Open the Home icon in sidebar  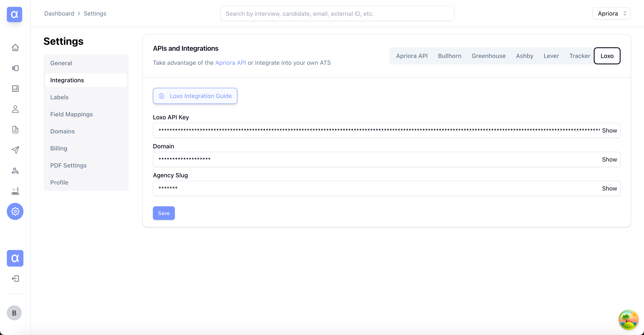pyautogui.click(x=15, y=48)
